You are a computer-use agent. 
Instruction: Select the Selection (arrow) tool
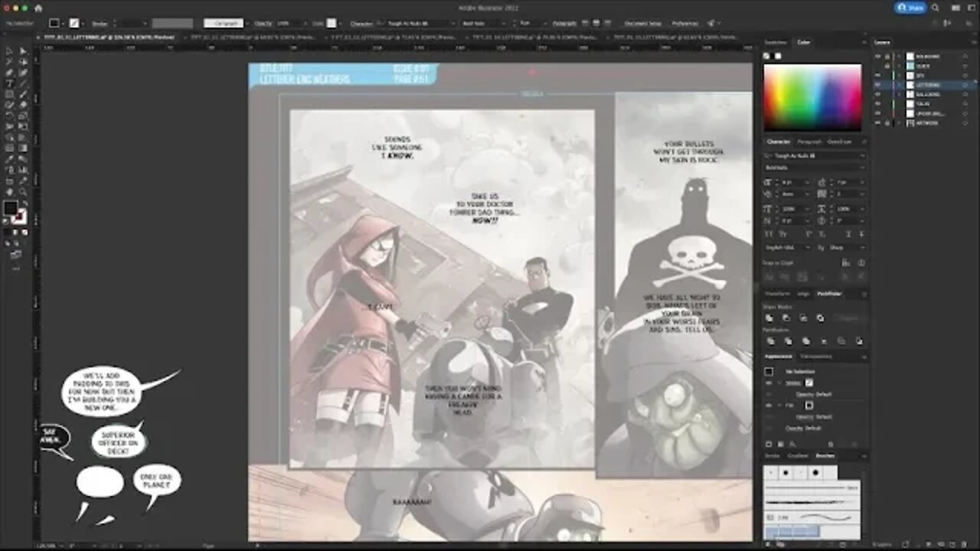(9, 51)
